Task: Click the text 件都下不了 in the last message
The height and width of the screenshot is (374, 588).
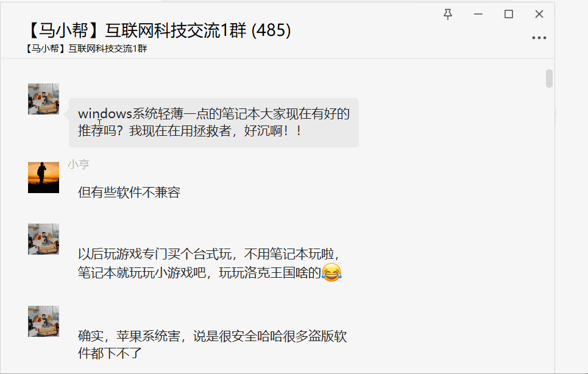Action: (x=110, y=353)
